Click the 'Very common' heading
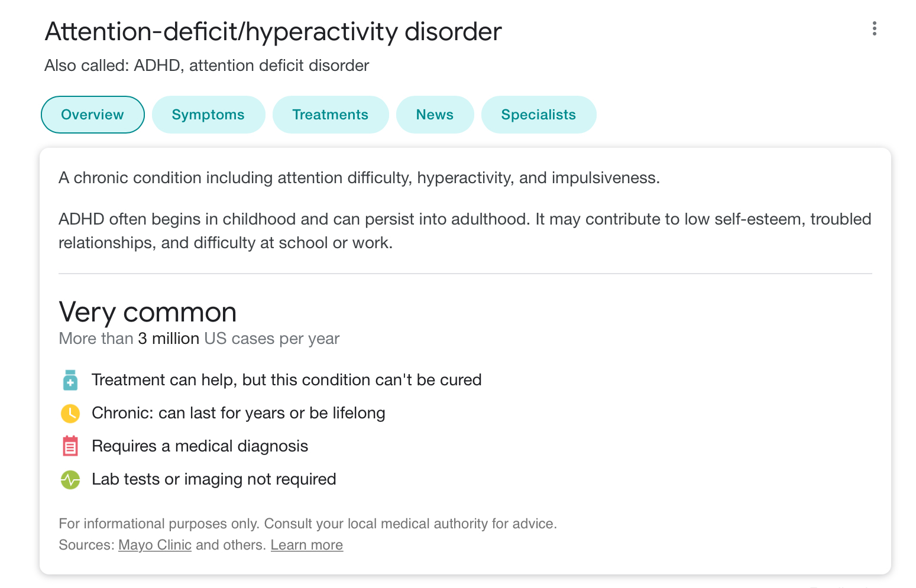The width and height of the screenshot is (916, 588). click(147, 312)
